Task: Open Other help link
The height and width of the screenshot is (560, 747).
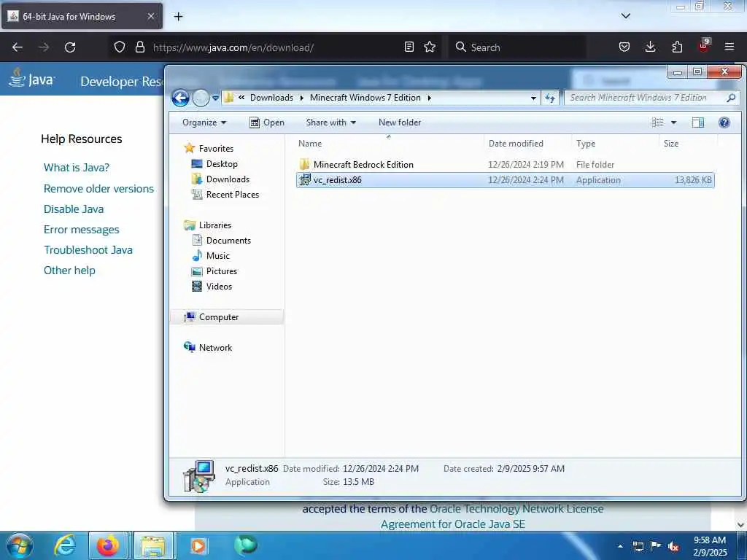Action: point(69,271)
